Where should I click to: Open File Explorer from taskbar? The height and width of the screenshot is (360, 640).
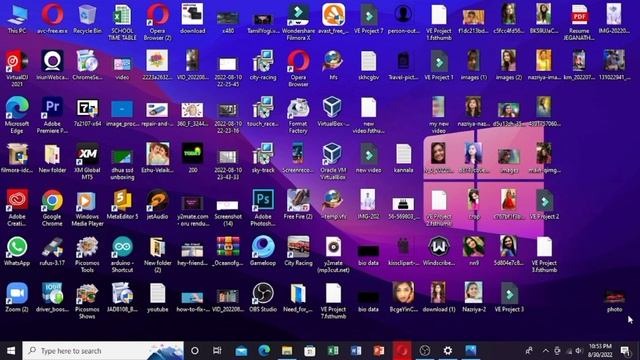[287, 351]
